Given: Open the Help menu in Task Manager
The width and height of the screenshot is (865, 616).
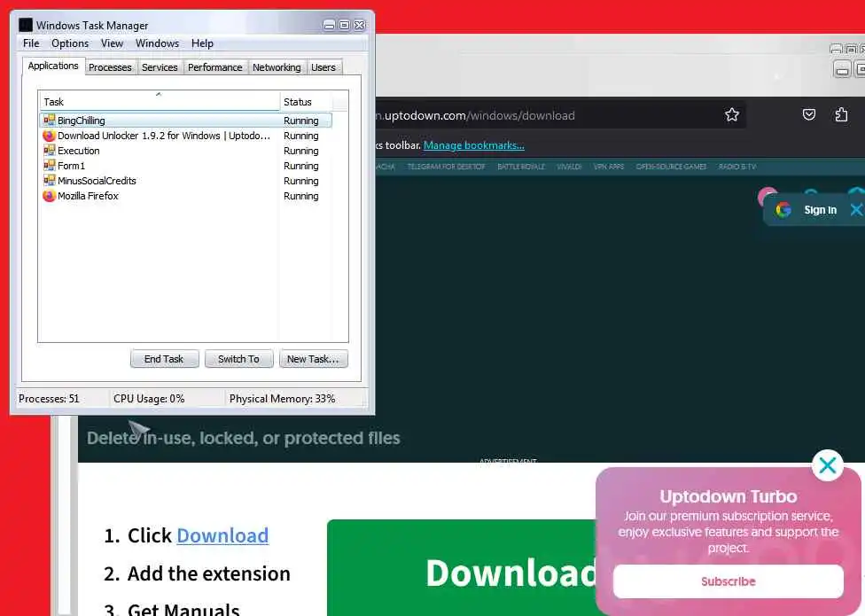Looking at the screenshot, I should [202, 43].
